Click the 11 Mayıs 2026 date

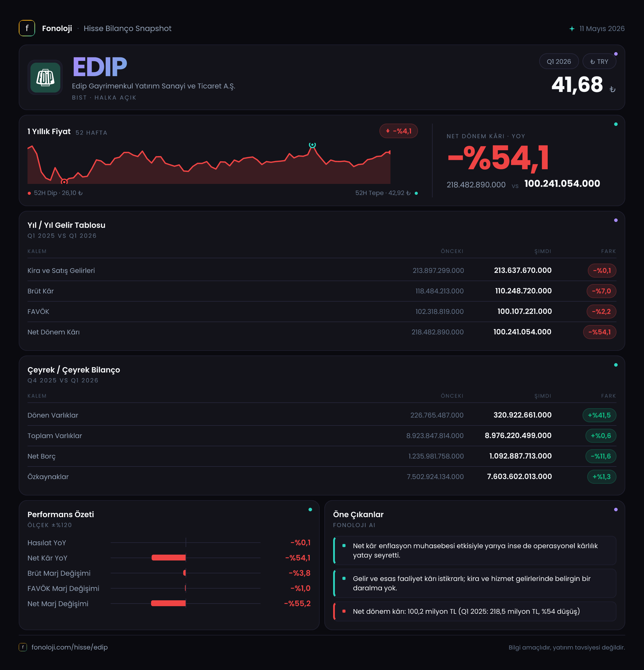click(602, 29)
